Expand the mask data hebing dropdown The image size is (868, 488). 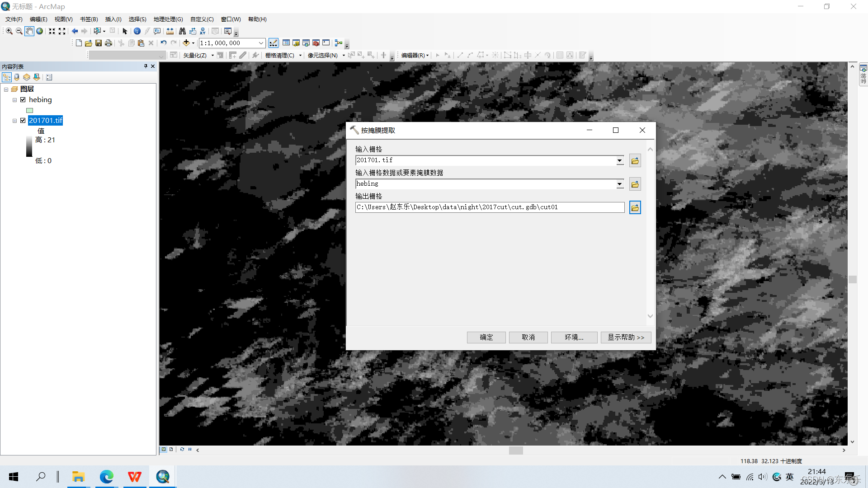[x=619, y=184]
